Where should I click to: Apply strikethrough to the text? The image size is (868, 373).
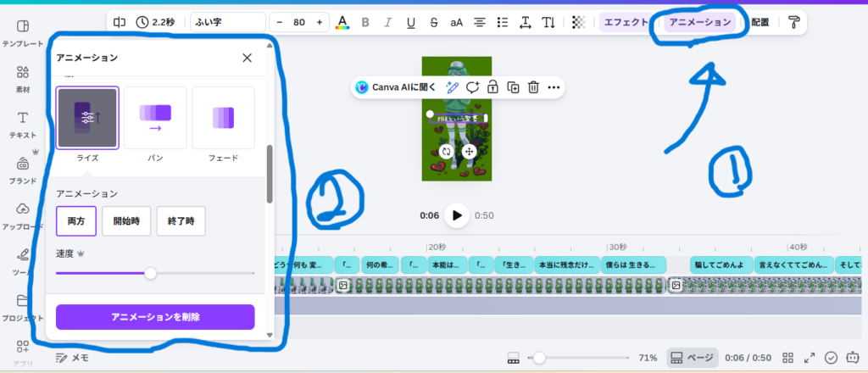(434, 22)
